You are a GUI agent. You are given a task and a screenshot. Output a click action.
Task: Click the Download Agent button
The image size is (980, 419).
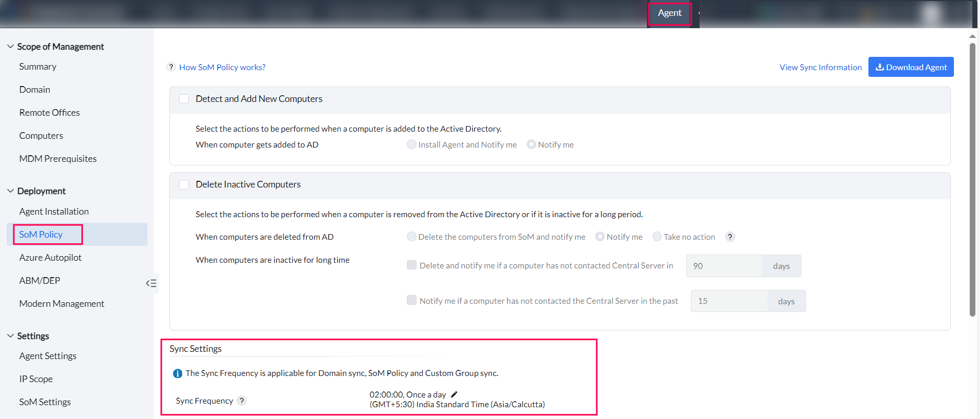pos(910,67)
